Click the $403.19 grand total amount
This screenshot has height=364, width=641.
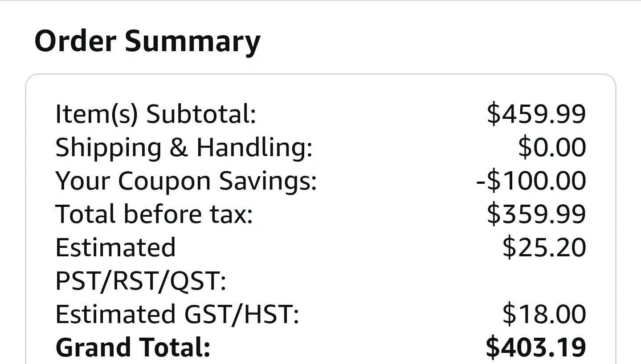pyautogui.click(x=535, y=348)
